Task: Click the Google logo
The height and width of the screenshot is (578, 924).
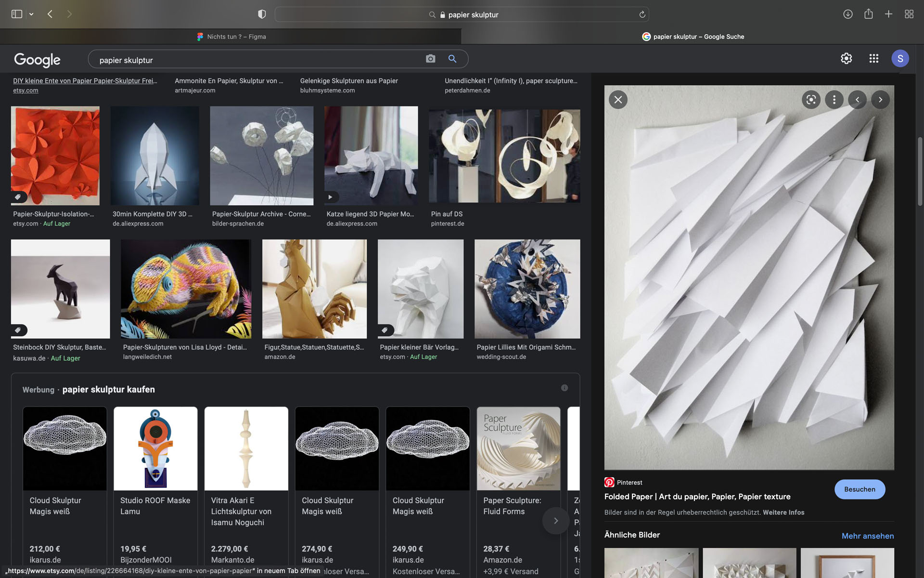Action: (37, 60)
